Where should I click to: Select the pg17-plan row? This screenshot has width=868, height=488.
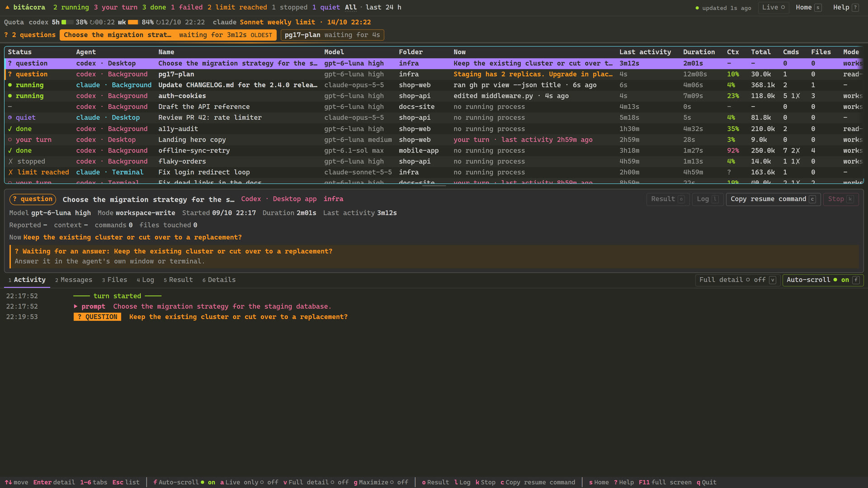click(434, 74)
